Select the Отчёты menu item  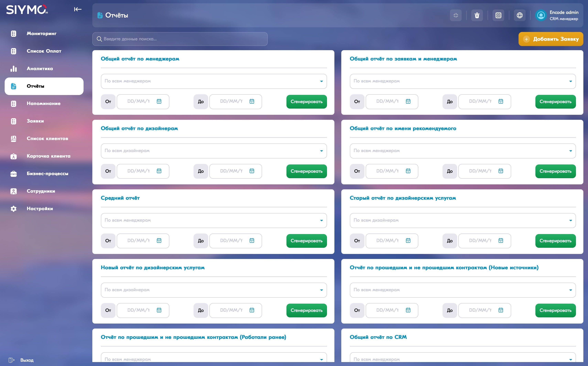pyautogui.click(x=44, y=86)
